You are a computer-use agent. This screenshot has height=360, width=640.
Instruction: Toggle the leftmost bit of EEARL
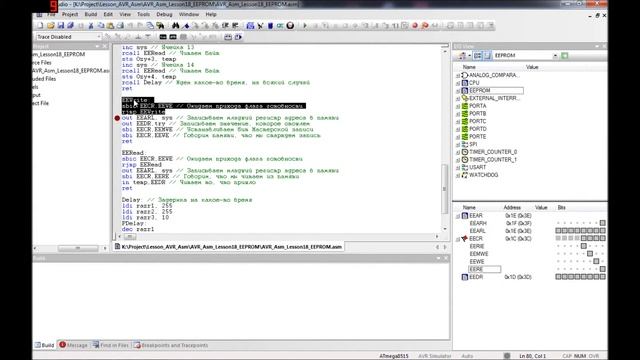(x=558, y=231)
